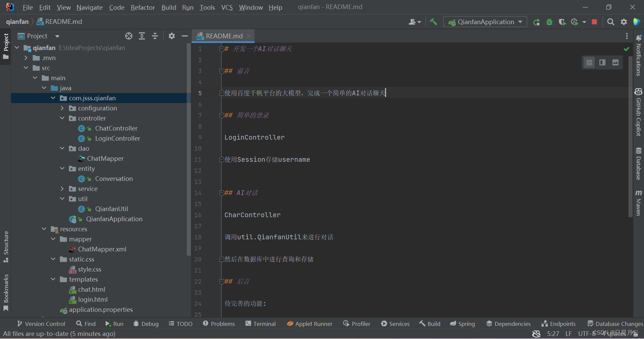The width and height of the screenshot is (644, 339).
Task: Select ChatMapper.xml file in tree
Action: [102, 249]
